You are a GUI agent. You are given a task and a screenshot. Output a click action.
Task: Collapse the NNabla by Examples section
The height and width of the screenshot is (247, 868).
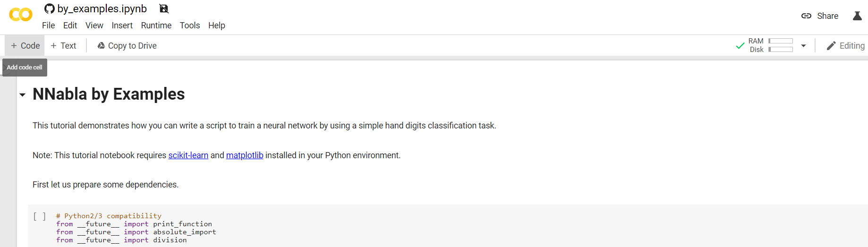(22, 95)
